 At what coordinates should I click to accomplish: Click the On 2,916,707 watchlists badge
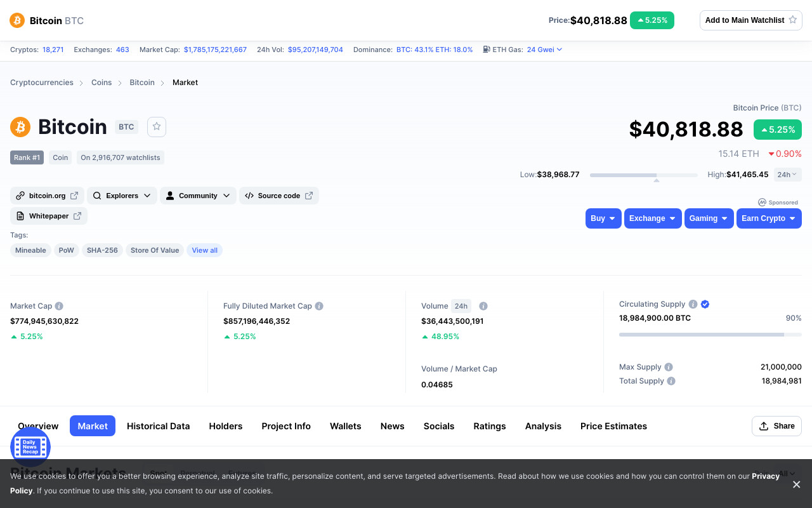pyautogui.click(x=121, y=157)
